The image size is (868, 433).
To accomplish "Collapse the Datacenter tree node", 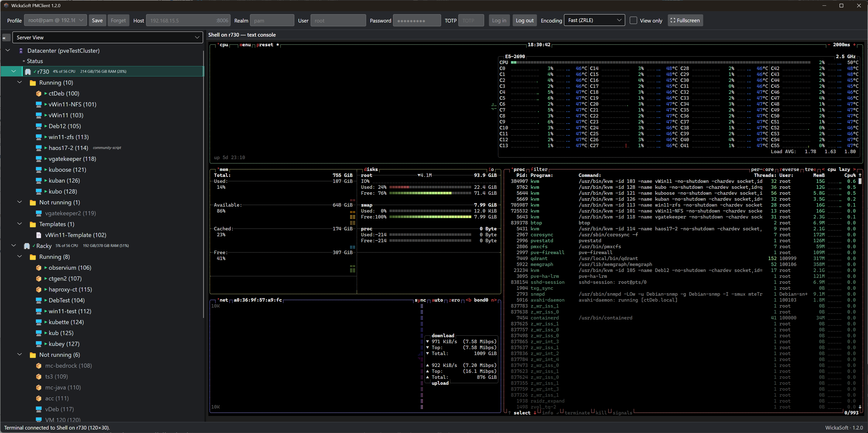I will (8, 50).
